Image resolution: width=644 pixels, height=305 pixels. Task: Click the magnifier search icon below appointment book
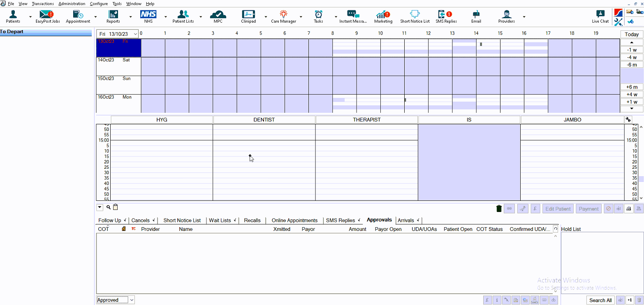pyautogui.click(x=109, y=207)
